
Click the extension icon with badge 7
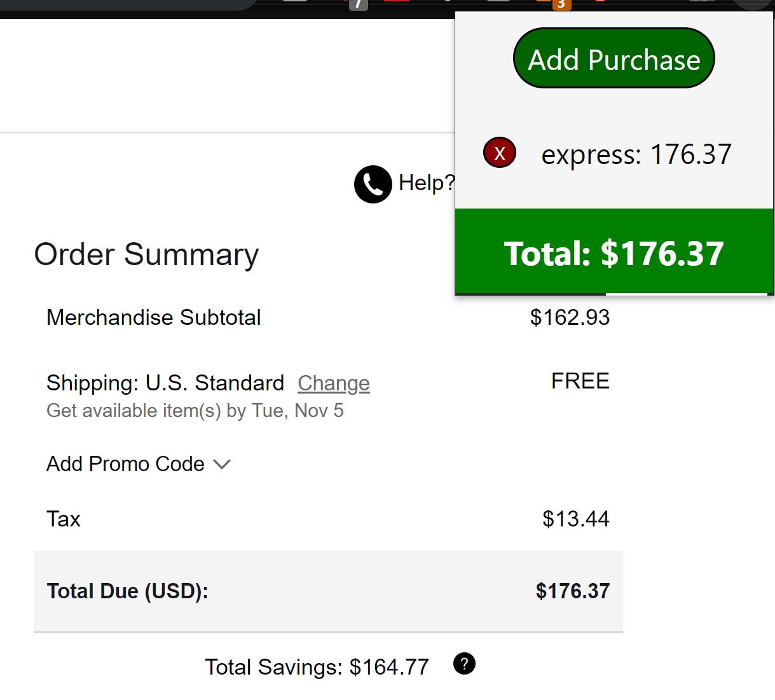[358, 3]
